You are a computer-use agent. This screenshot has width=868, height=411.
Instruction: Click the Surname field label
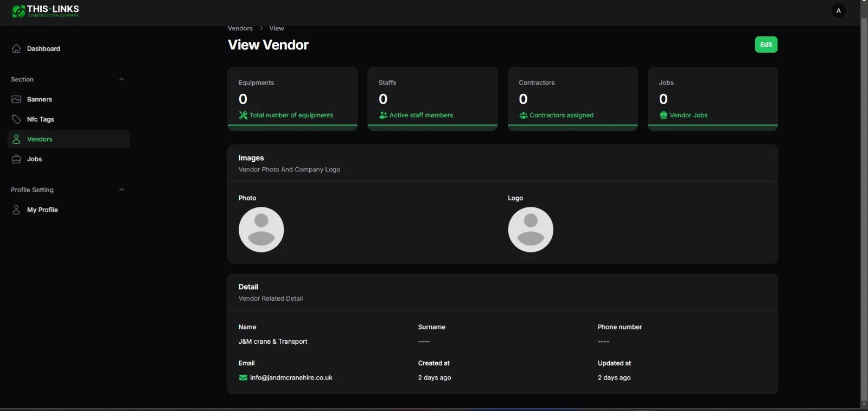click(432, 327)
